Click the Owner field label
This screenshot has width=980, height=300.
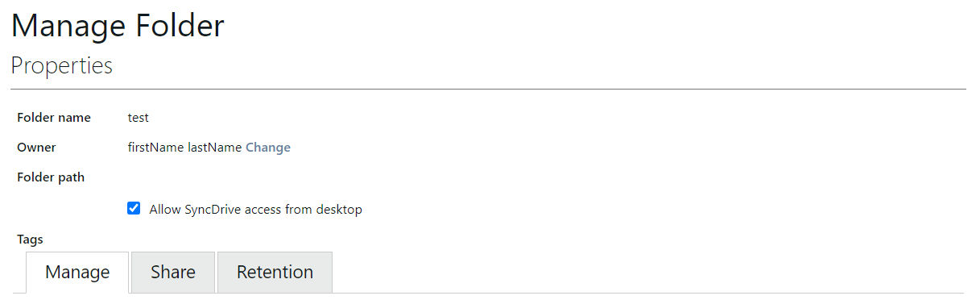[36, 148]
